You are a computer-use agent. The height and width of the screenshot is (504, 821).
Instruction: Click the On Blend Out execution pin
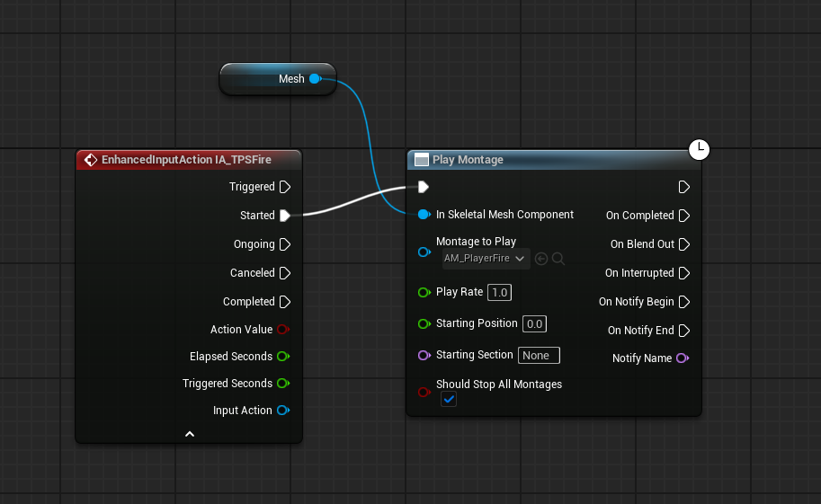683,244
